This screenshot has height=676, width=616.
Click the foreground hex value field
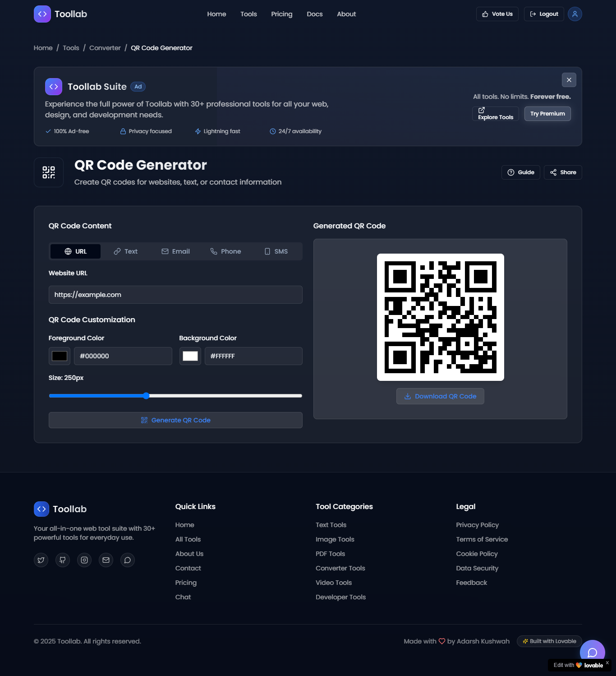pos(123,356)
